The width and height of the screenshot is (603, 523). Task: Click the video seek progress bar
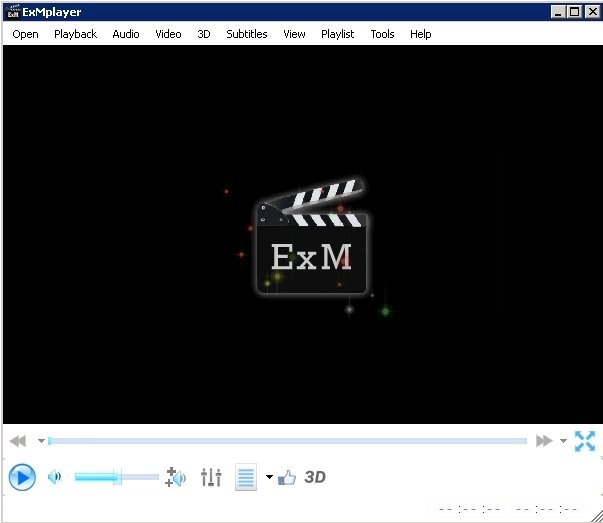(x=288, y=441)
